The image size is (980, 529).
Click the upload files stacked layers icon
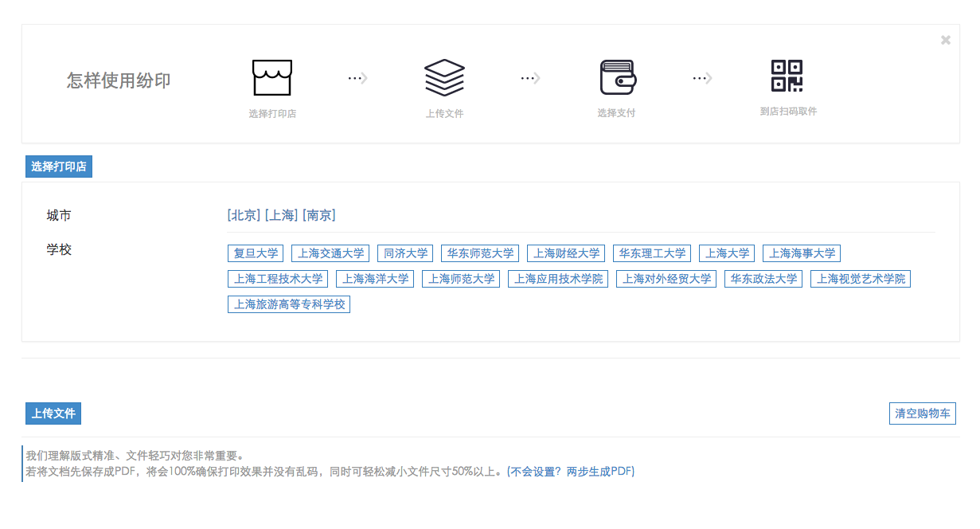(x=444, y=78)
